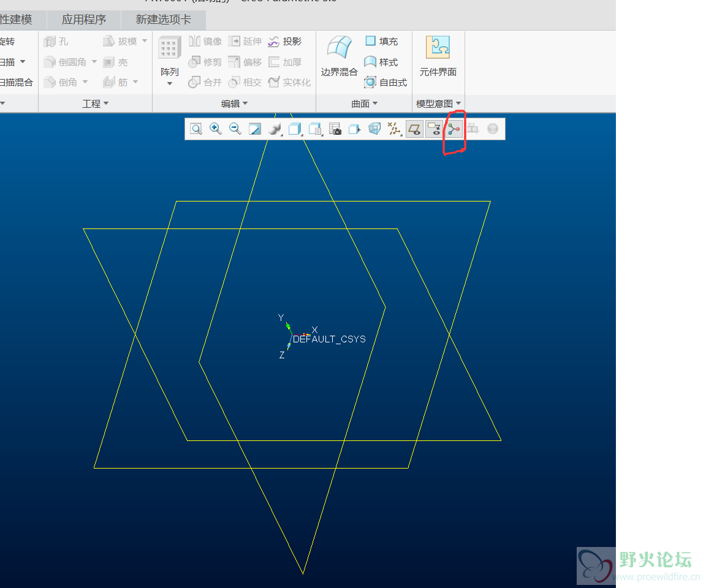Click the Zoom Out magnifier icon
The height and width of the screenshot is (588, 706).
coord(235,129)
